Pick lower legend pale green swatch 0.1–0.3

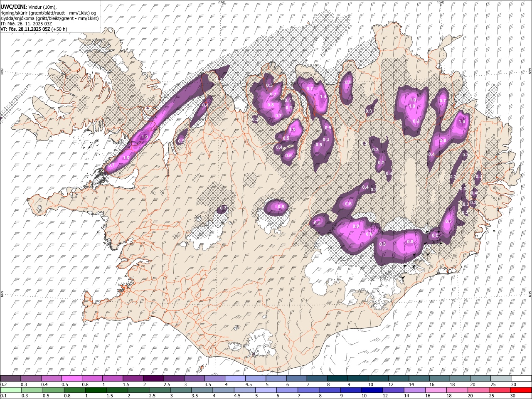point(10,390)
